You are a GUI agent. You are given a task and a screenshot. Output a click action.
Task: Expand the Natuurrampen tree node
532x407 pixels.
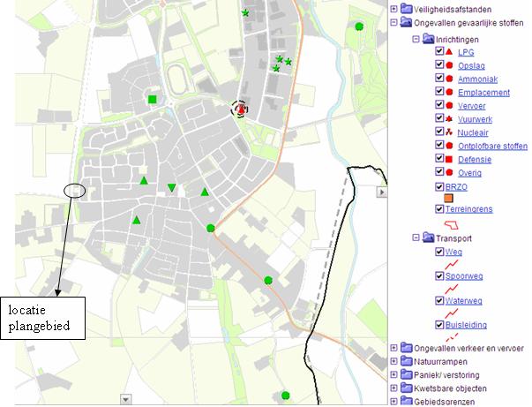click(393, 361)
